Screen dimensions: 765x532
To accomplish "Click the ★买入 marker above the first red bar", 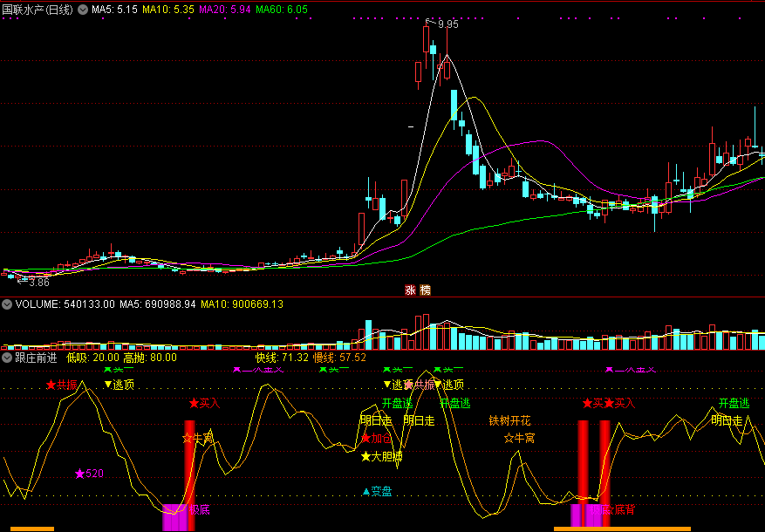I will click(204, 403).
